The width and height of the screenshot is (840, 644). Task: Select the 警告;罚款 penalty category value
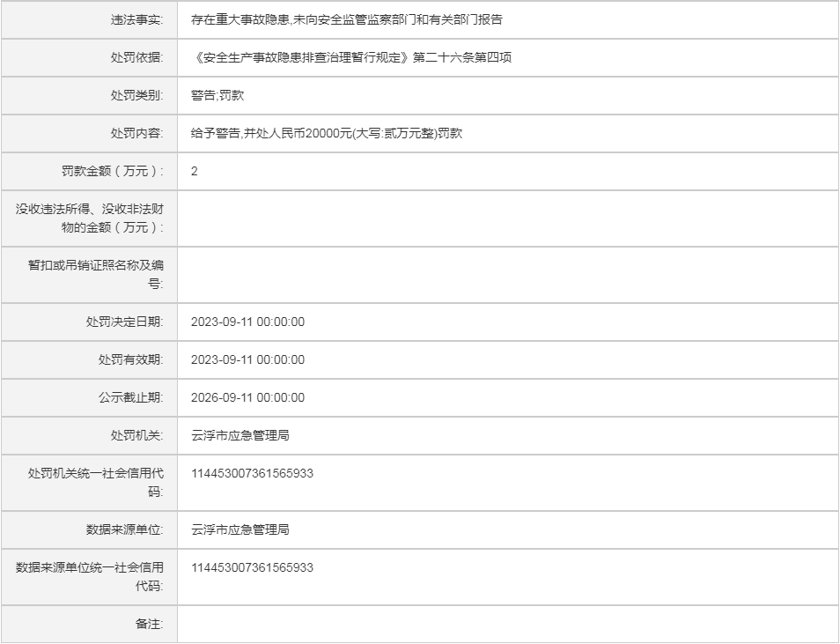(217, 95)
